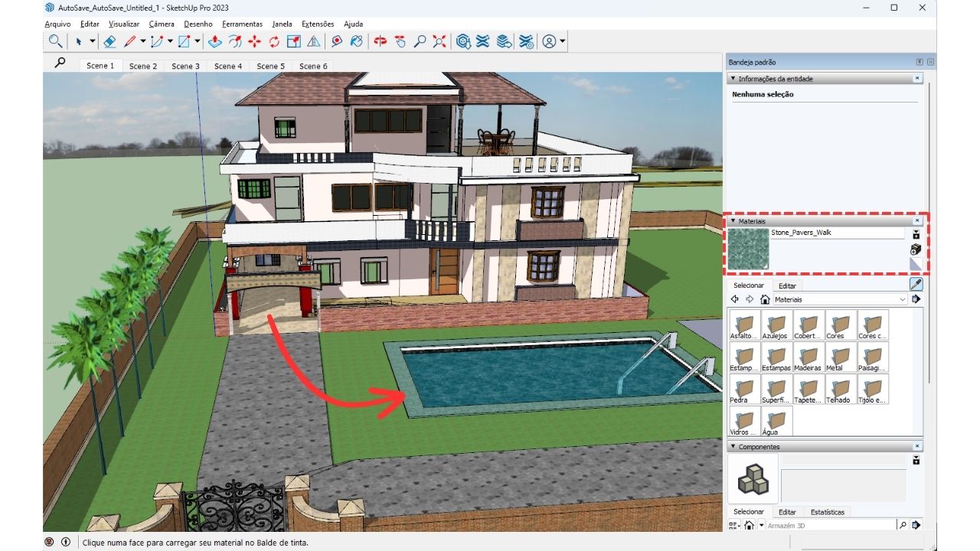The image size is (980, 551).
Task: Select the Rotate tool
Action: [274, 41]
